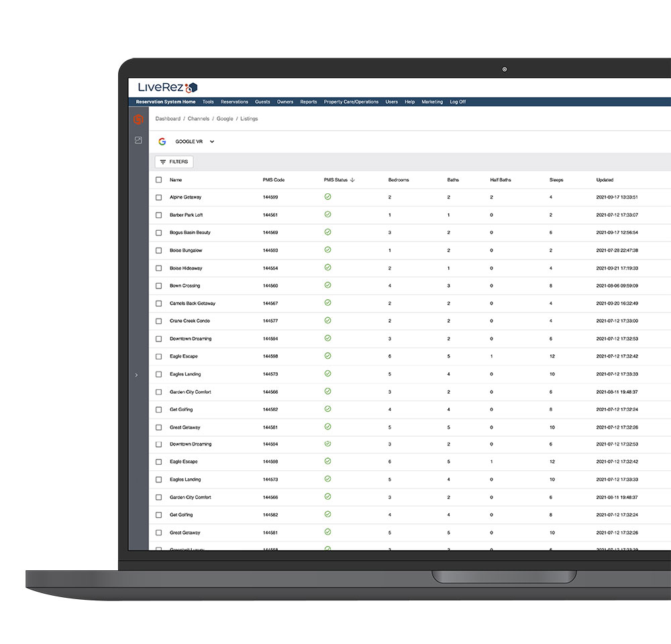Open the chart sidebar icon
Screen dimensions: 671x644
pos(138,140)
